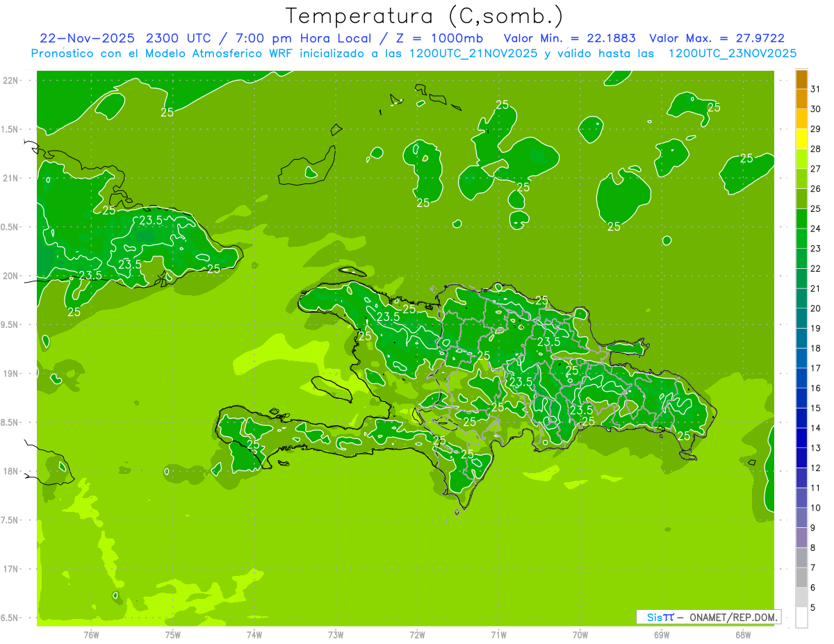The height and width of the screenshot is (644, 834).
Task: Click the purple legend swatch between 8 and 9
Action: 801,537
